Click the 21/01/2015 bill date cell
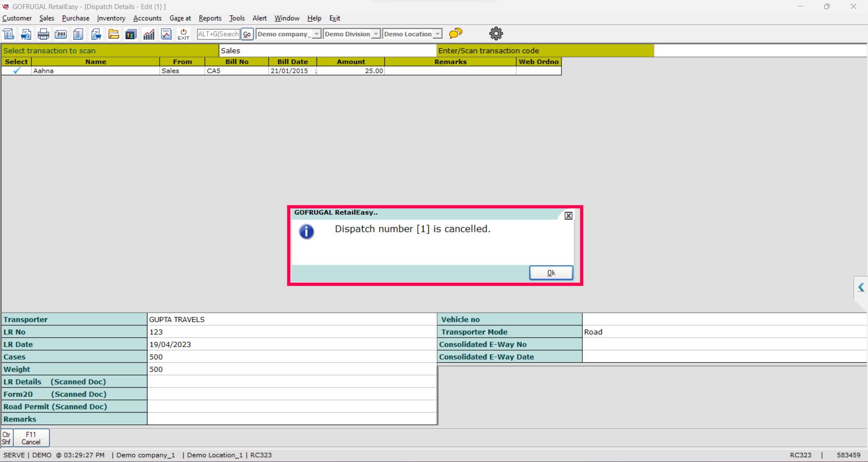This screenshot has height=462, width=868. coord(292,71)
